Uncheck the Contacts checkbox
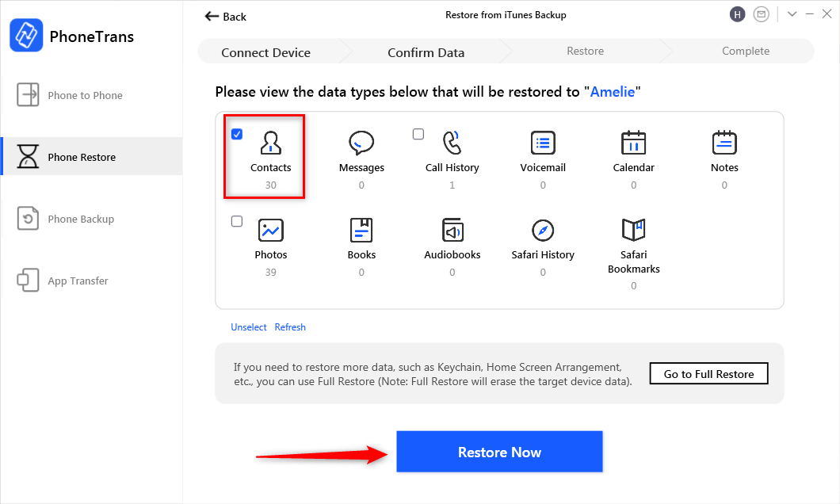Viewport: 840px width, 504px height. point(237,134)
